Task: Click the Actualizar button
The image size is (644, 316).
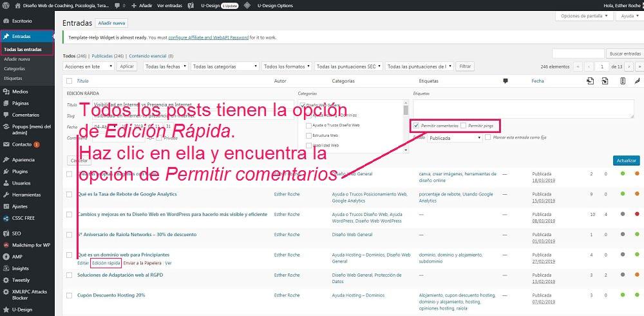Action: point(627,161)
